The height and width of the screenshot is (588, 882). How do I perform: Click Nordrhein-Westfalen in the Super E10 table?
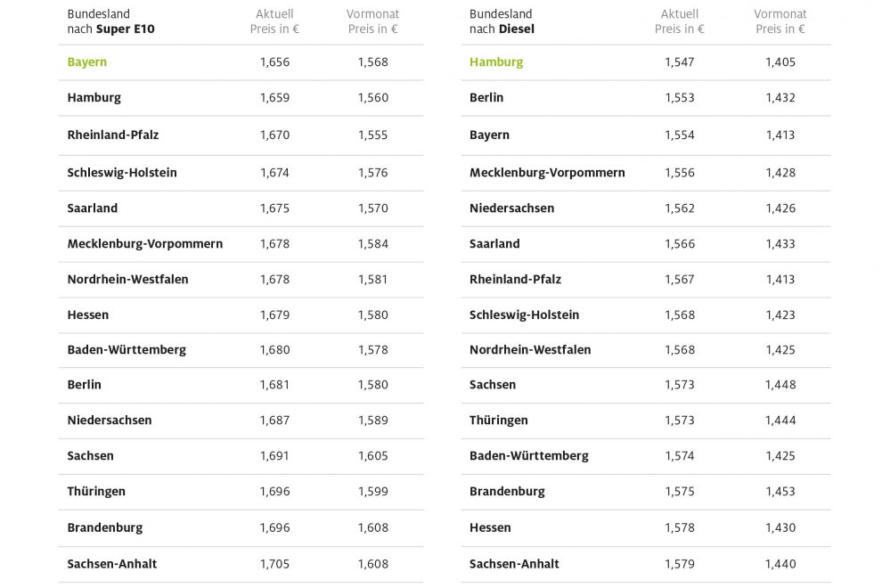point(127,280)
